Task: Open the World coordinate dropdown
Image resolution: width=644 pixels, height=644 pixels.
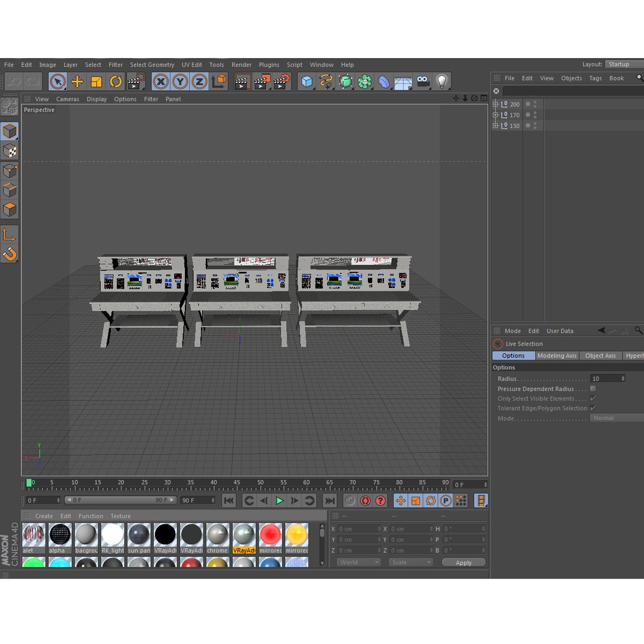Action: (x=358, y=562)
